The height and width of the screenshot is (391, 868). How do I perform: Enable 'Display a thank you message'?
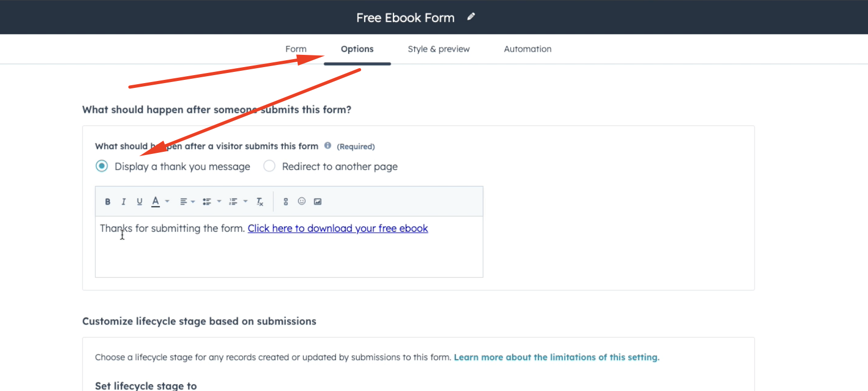tap(101, 166)
